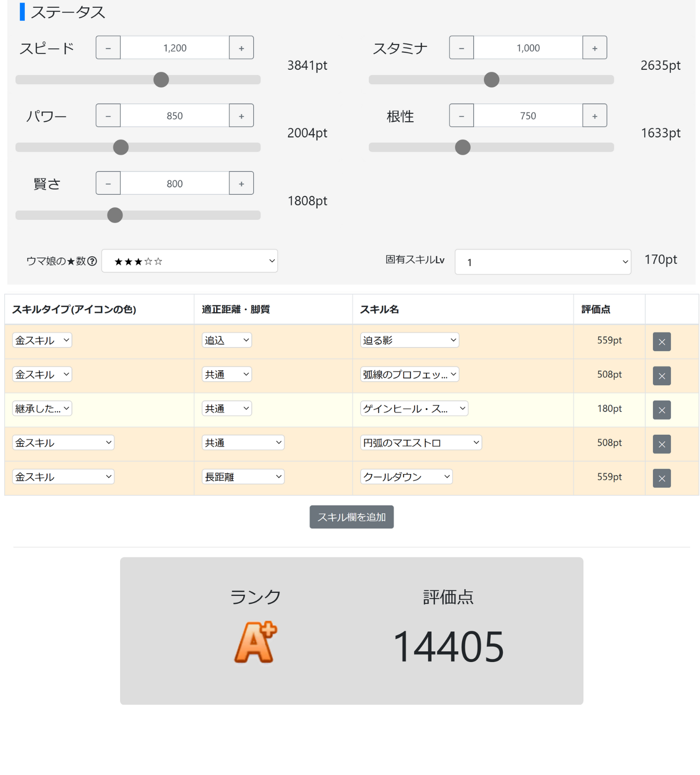700x775 pixels.
Task: Open skill type dropdown in 迫る影 row
Action: click(x=42, y=340)
